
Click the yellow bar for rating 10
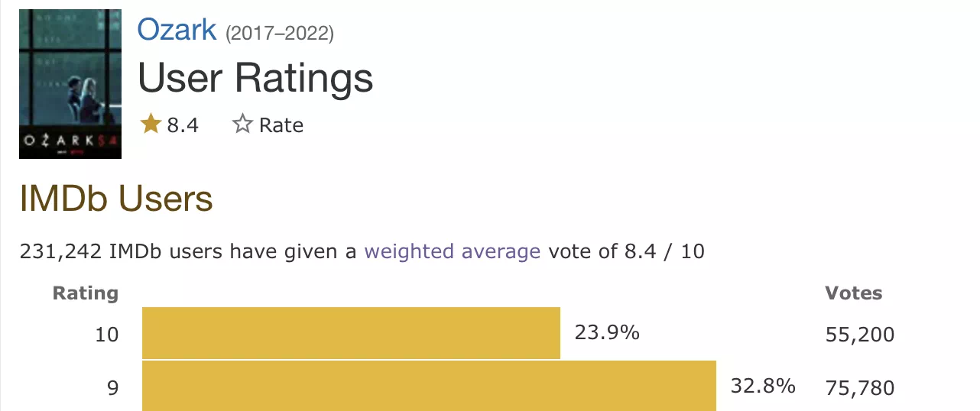(x=351, y=333)
